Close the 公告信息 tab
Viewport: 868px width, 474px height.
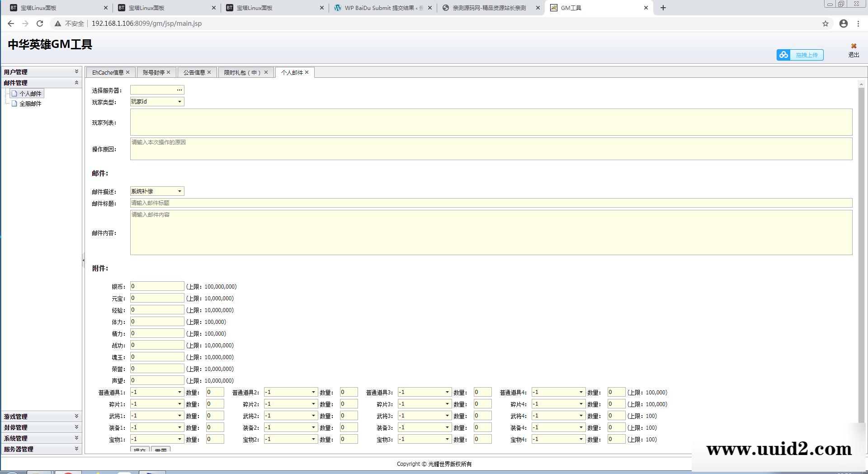209,72
